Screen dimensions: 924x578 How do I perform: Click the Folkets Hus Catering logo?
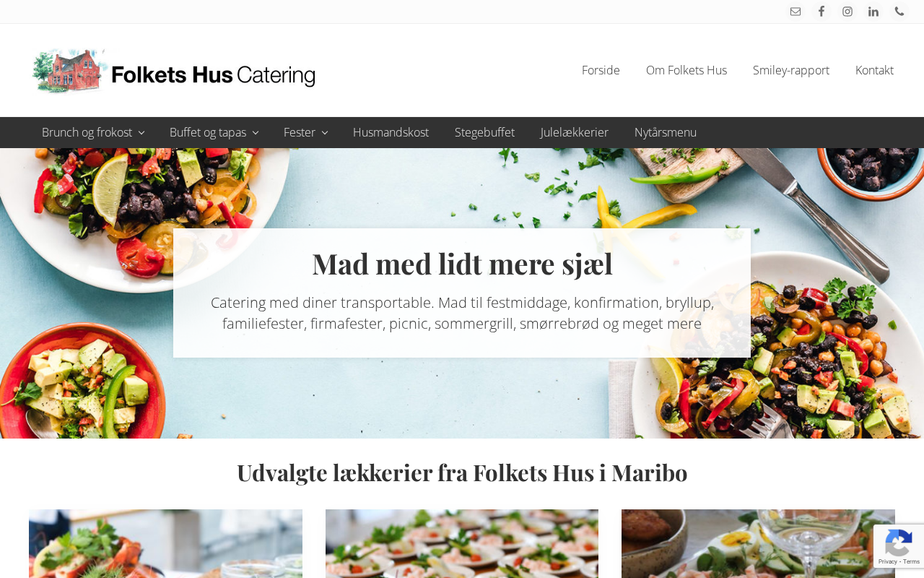pos(173,71)
